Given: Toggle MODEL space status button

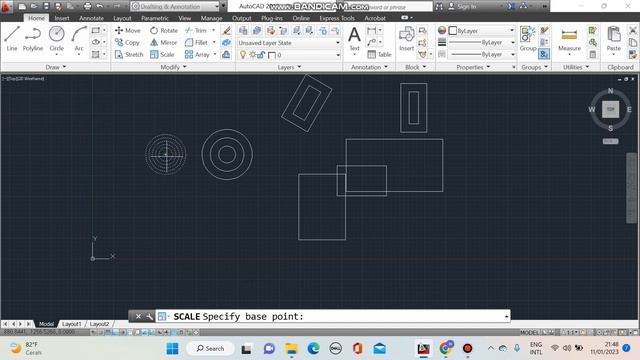Looking at the screenshot, I should pos(529,333).
